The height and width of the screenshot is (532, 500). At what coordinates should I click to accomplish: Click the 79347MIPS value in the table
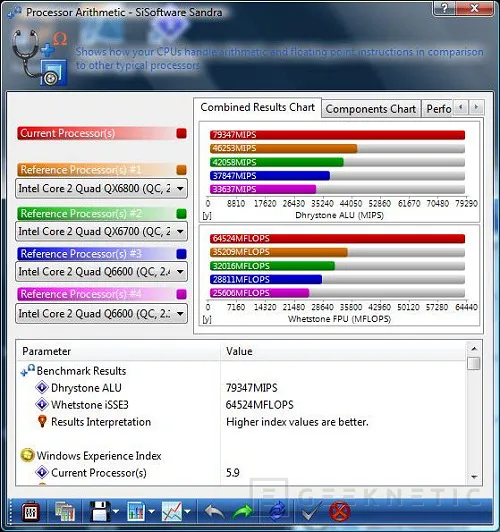252,388
